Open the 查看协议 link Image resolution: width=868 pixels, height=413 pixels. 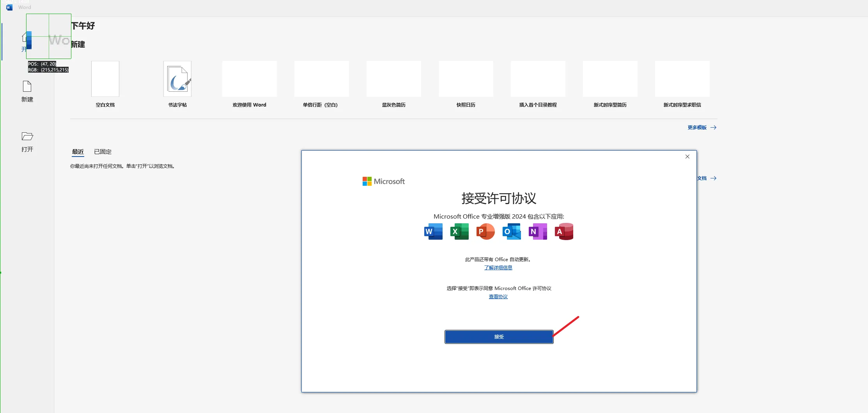point(498,297)
